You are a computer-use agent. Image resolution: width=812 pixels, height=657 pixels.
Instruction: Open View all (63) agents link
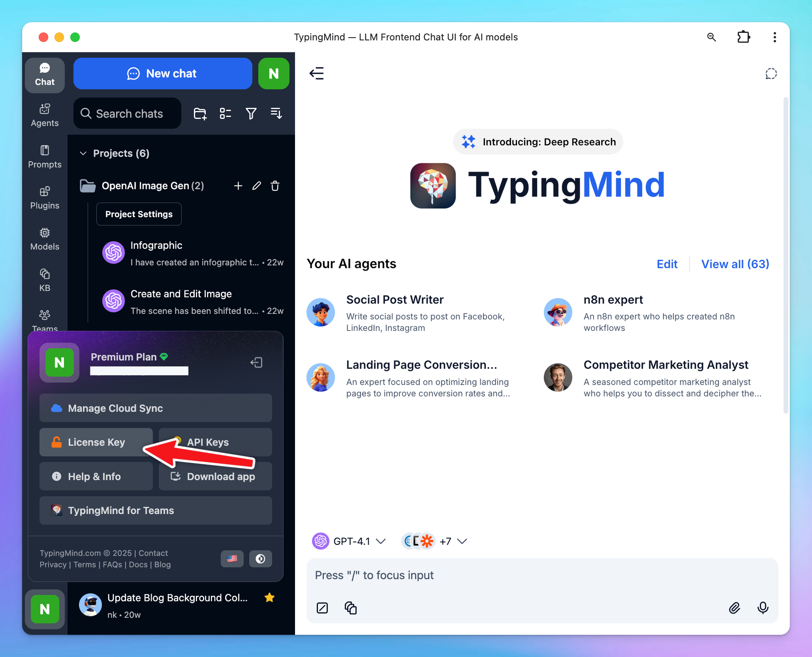click(735, 264)
